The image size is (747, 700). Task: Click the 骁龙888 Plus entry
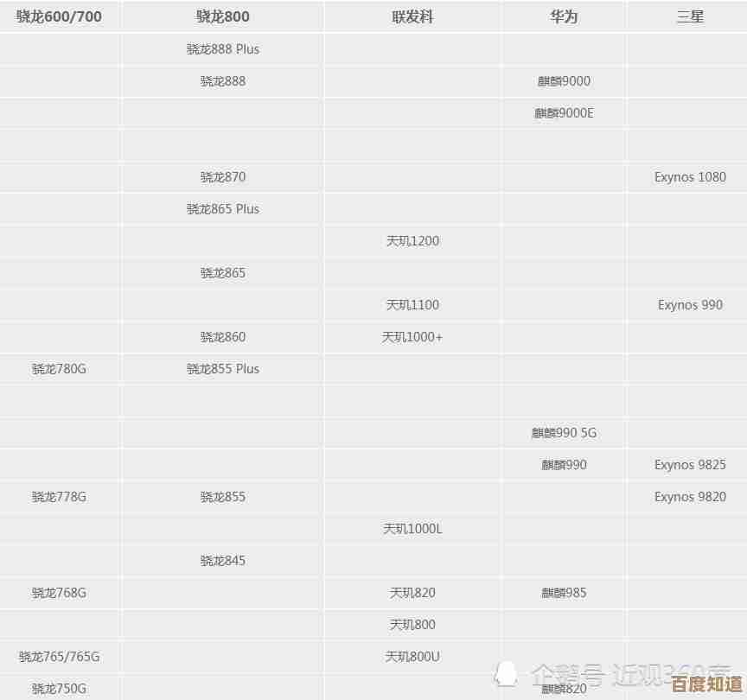click(x=221, y=49)
